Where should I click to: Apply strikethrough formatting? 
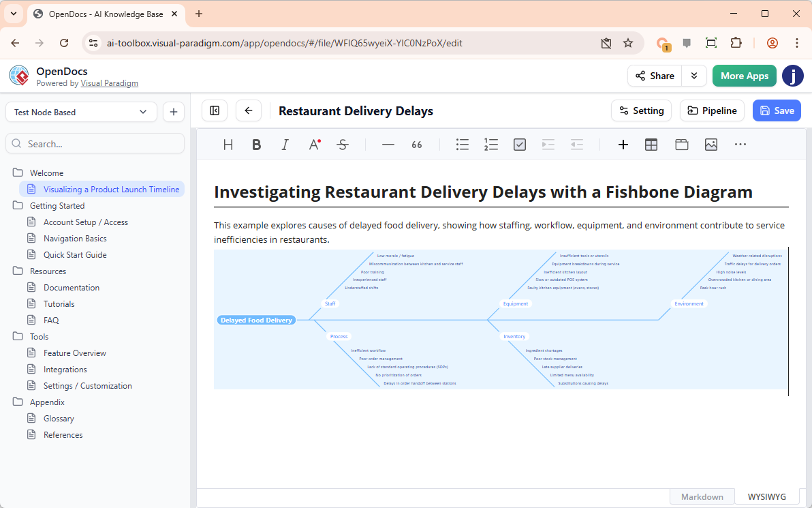(343, 145)
